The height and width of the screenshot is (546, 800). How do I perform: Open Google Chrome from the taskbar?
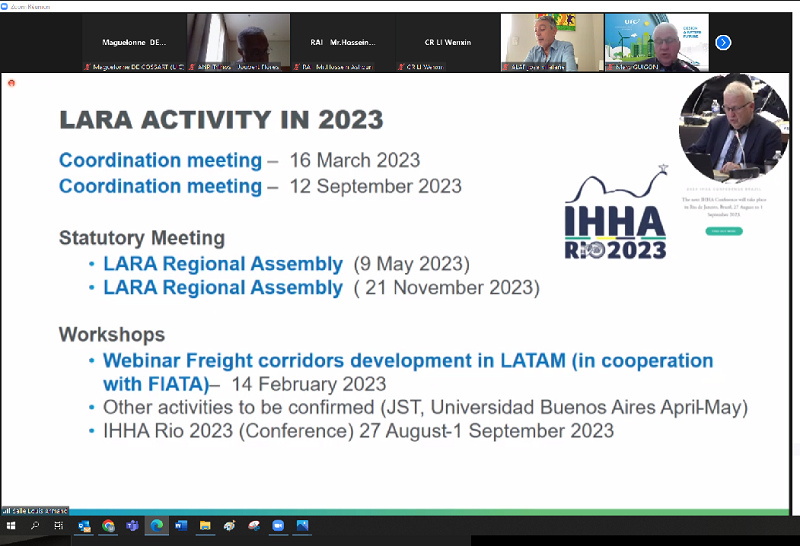(108, 526)
